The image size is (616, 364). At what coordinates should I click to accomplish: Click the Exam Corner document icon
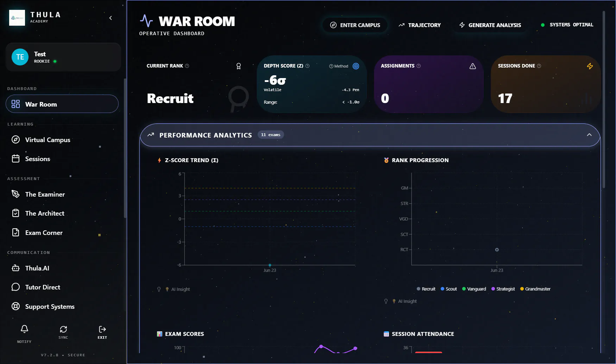click(15, 232)
